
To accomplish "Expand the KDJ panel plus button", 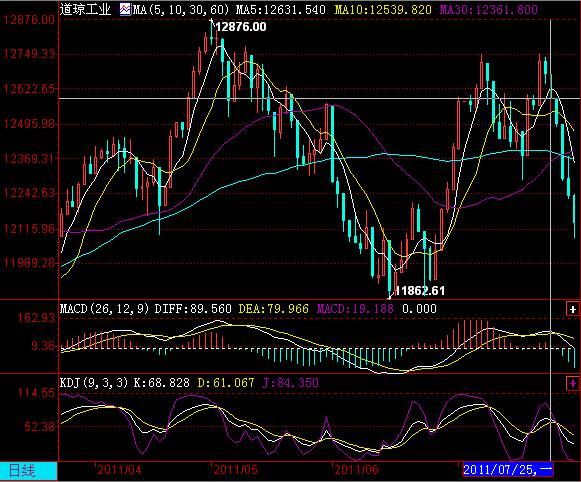I will (573, 383).
